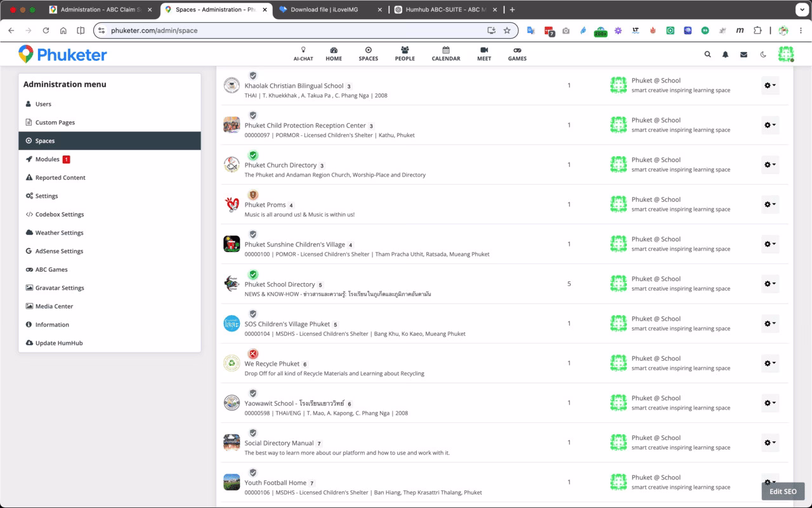Open Media Center admin section
Viewport: 812px width, 508px height.
click(x=110, y=307)
